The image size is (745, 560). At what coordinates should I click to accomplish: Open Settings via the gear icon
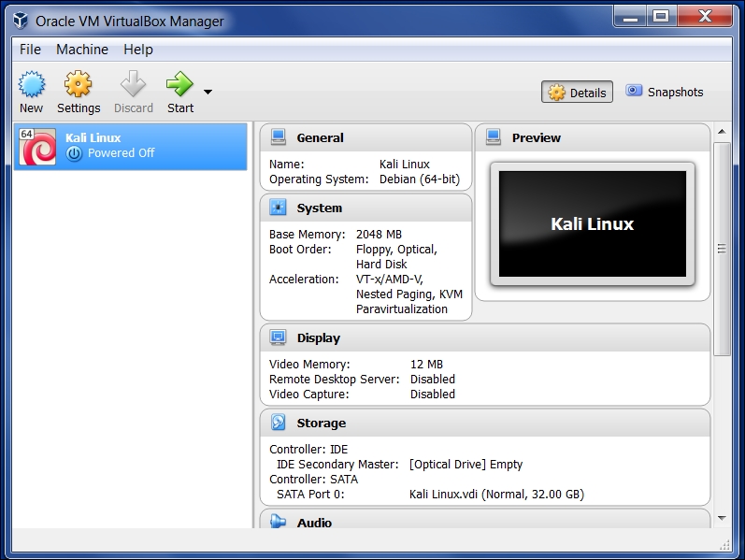pyautogui.click(x=79, y=85)
